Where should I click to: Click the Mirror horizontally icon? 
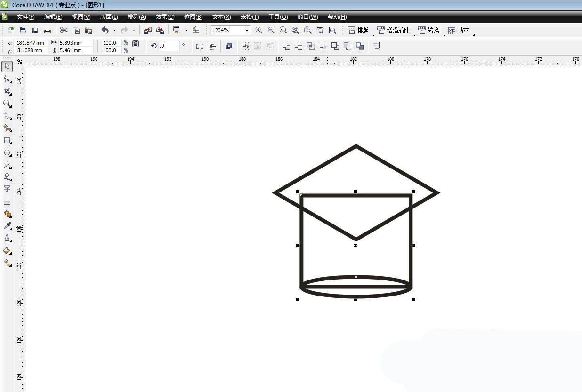pyautogui.click(x=200, y=46)
